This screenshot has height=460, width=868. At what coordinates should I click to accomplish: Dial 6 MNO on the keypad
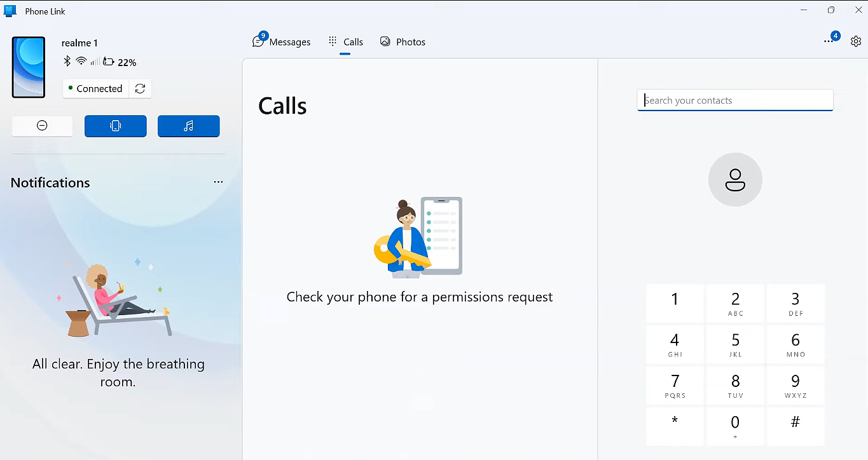(796, 345)
